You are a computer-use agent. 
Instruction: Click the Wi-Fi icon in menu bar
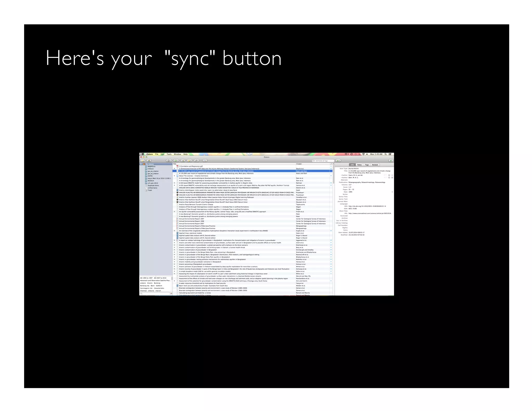point(363,154)
